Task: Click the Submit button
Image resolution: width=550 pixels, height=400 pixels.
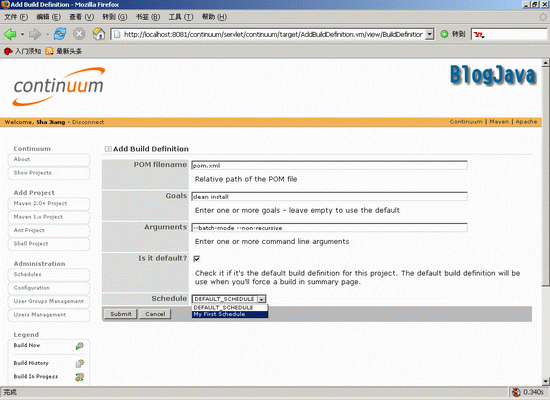Action: [x=121, y=314]
